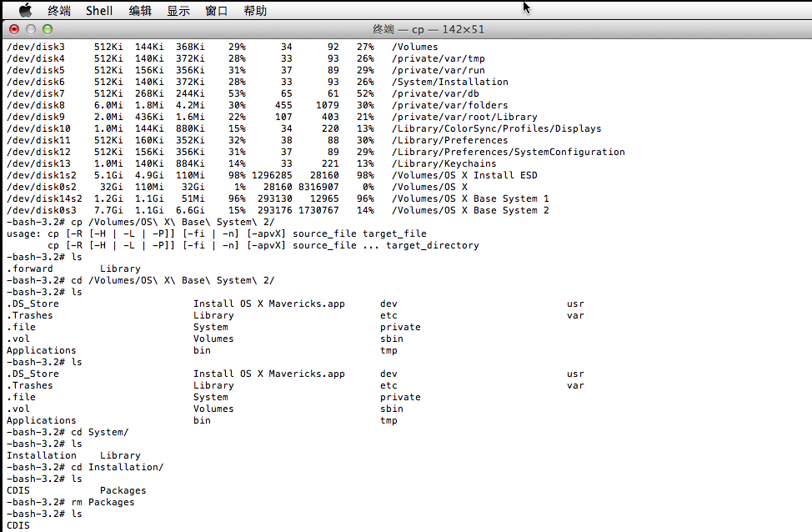Click '/Volumes/OS X Base System 2' in df output
Image resolution: width=812 pixels, height=532 pixels.
pos(470,210)
